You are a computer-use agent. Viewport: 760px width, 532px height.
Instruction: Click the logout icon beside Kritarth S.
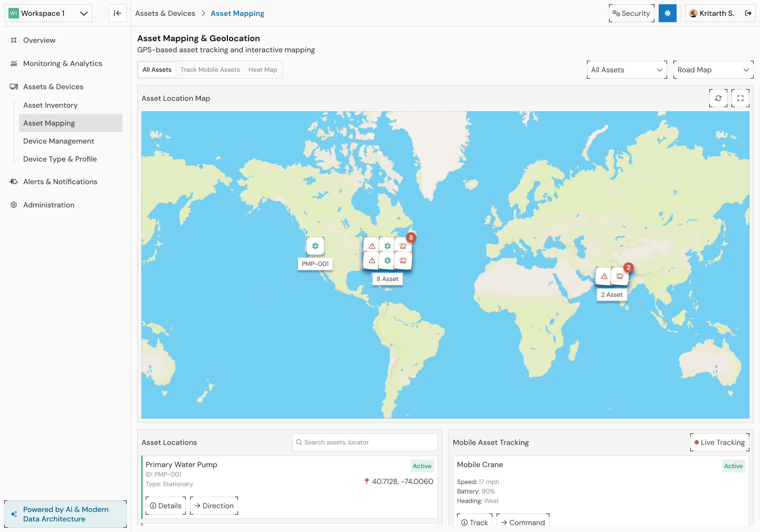tap(748, 13)
